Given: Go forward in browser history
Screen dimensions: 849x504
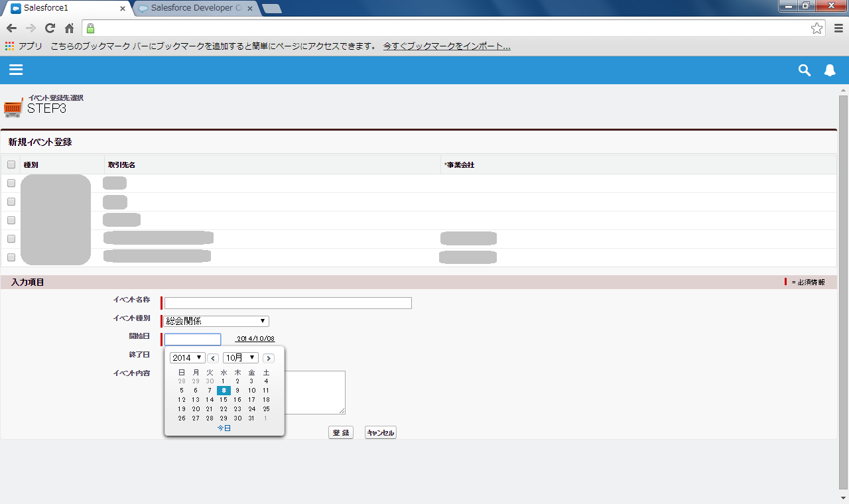Looking at the screenshot, I should click(x=31, y=28).
